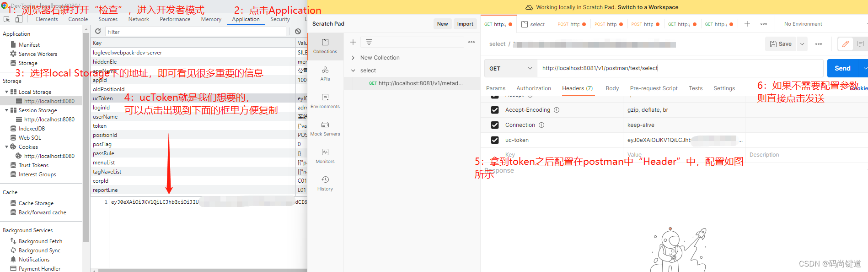
Task: Show info for Accept-Encoding header
Action: tap(557, 110)
